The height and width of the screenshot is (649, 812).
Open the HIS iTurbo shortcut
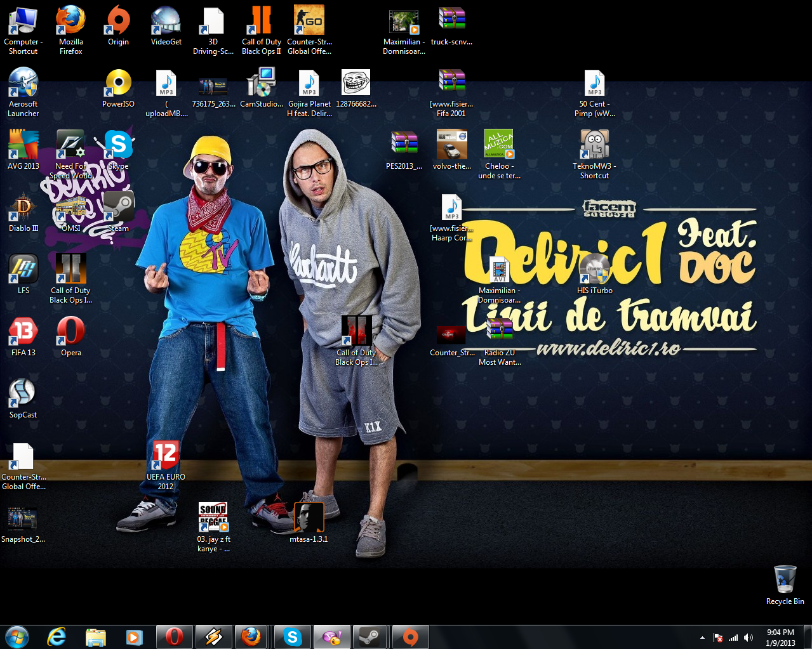tap(594, 274)
